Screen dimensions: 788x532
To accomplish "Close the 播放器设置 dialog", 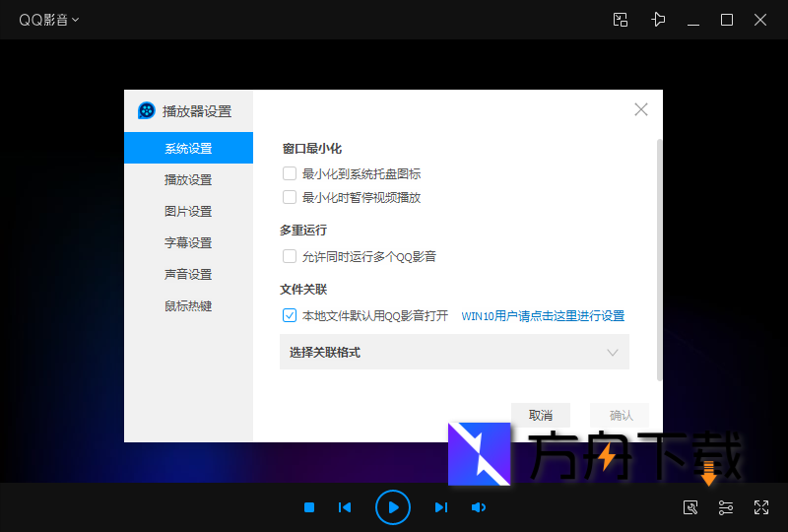I will (641, 109).
